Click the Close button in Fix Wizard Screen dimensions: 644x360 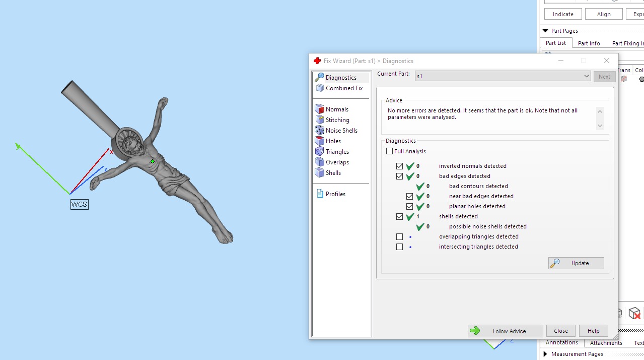[560, 331]
